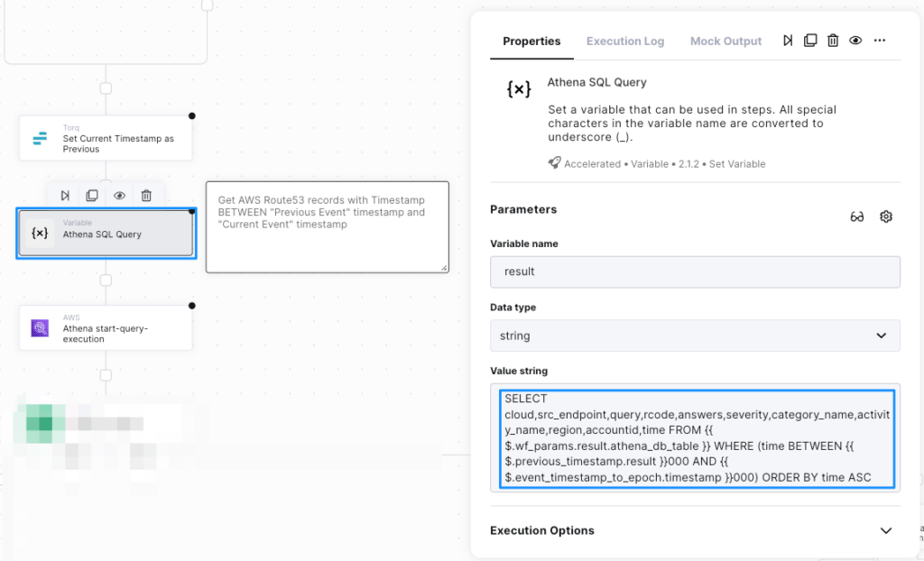Select the Set Current Timestamp as Previous step
924x561 pixels.
106,139
